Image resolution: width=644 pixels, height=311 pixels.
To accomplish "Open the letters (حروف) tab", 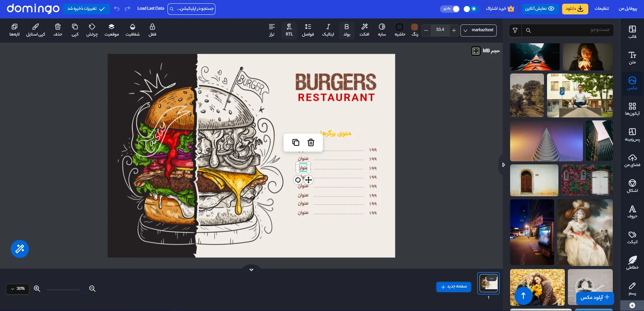I will 632,211.
